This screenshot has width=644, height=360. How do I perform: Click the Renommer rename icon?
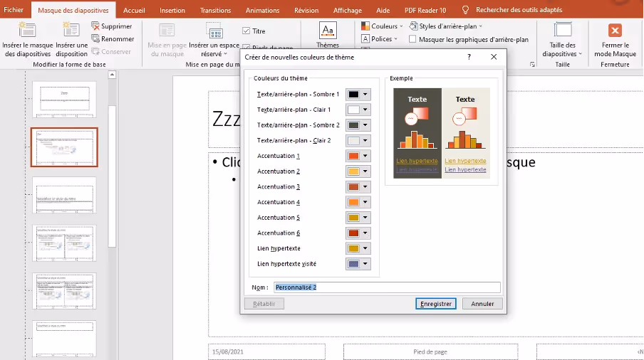point(95,39)
